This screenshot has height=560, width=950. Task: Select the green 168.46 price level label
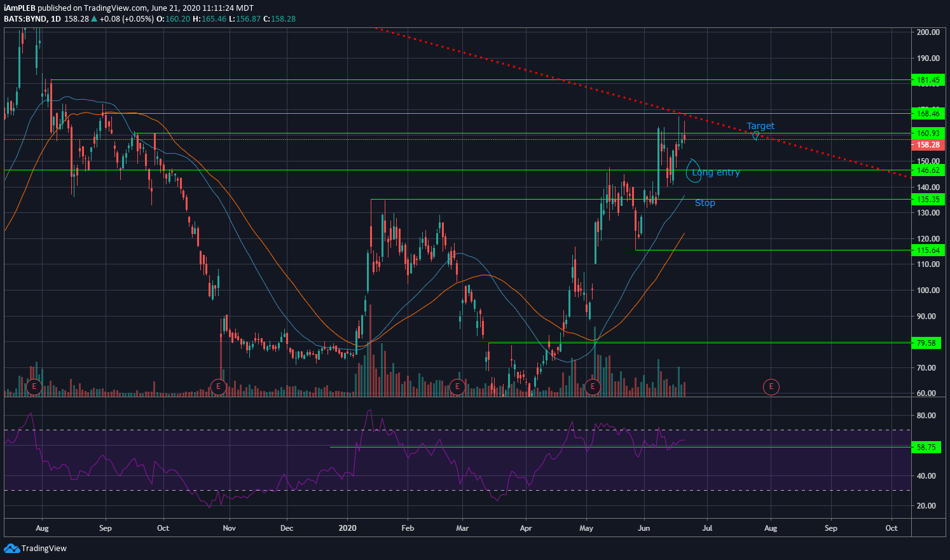[928, 114]
